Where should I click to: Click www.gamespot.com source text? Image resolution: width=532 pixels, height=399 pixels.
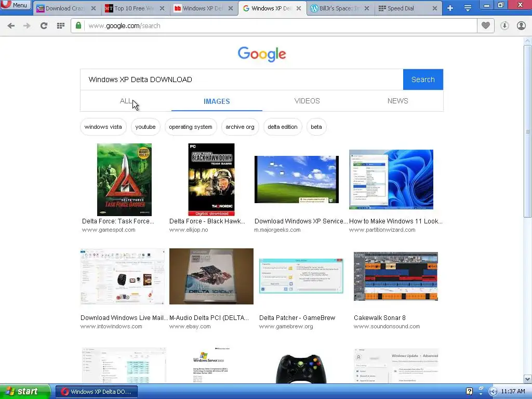109,230
